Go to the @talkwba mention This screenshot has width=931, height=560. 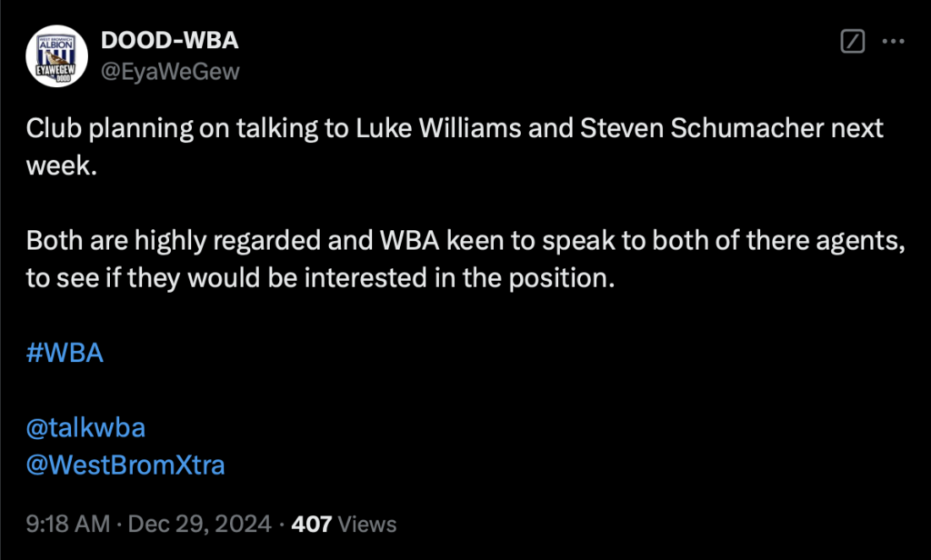[85, 427]
